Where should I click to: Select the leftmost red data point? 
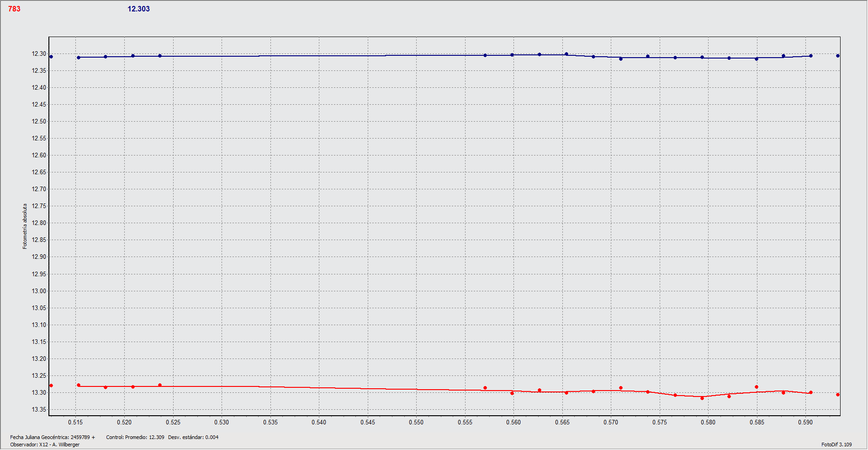pyautogui.click(x=51, y=386)
